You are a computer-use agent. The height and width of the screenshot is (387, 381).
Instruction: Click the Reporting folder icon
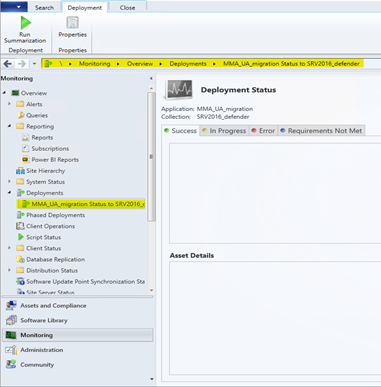[x=20, y=126]
